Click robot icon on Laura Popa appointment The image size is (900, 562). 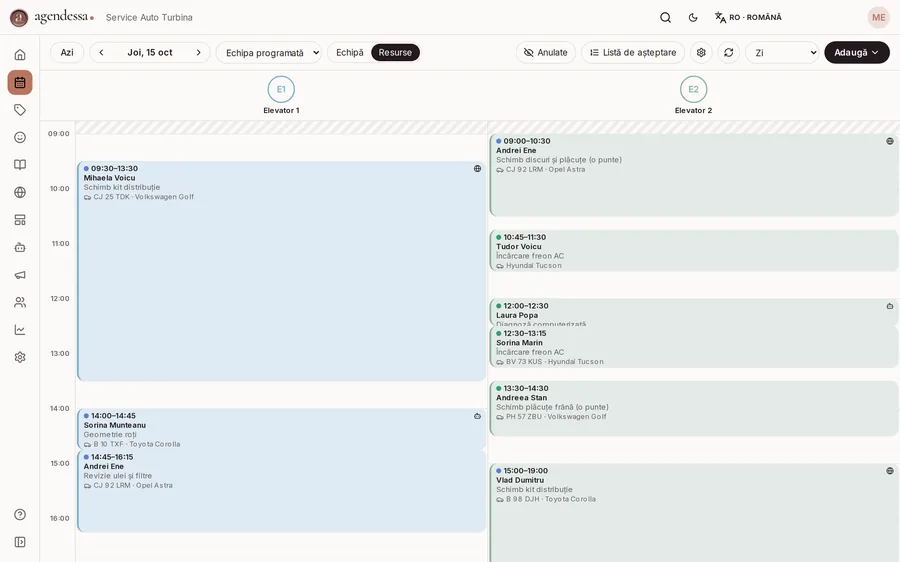coord(890,306)
